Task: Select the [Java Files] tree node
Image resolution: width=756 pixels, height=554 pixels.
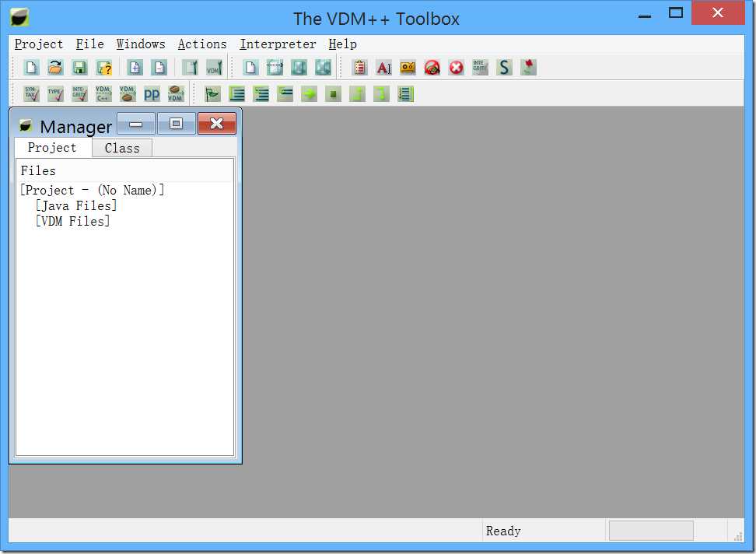Action: coord(76,206)
